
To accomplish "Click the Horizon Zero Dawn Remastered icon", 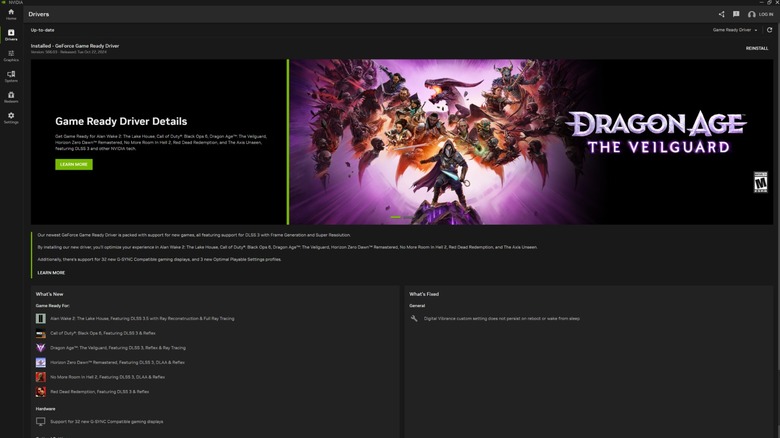I will point(41,362).
